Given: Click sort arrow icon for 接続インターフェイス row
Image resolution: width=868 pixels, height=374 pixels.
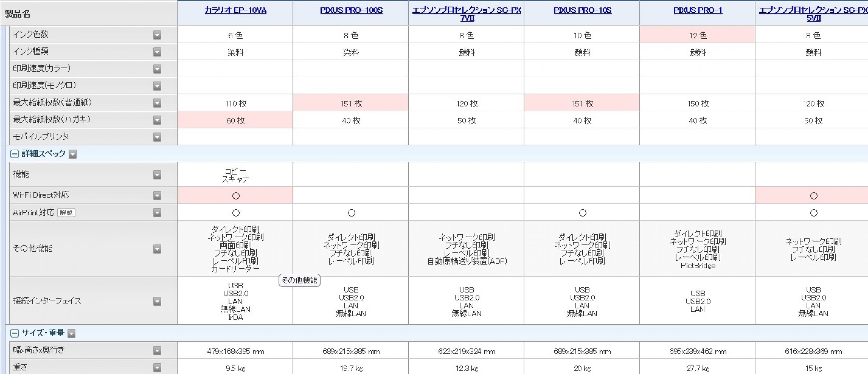Looking at the screenshot, I should (157, 301).
